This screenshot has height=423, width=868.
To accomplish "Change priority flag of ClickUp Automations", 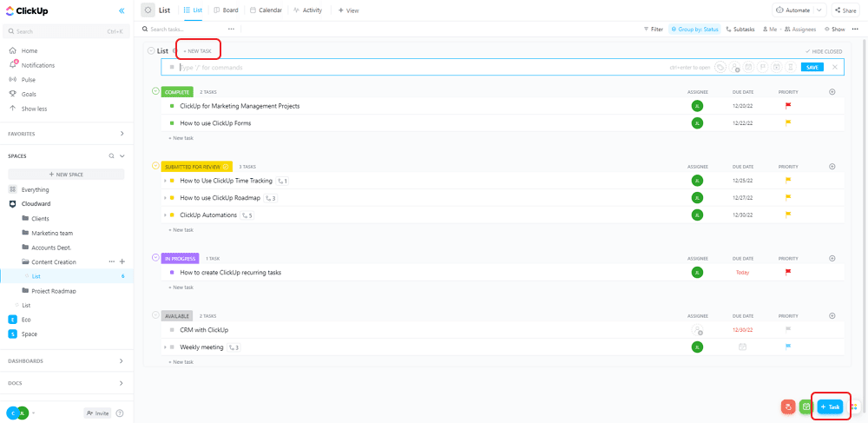I will [788, 215].
